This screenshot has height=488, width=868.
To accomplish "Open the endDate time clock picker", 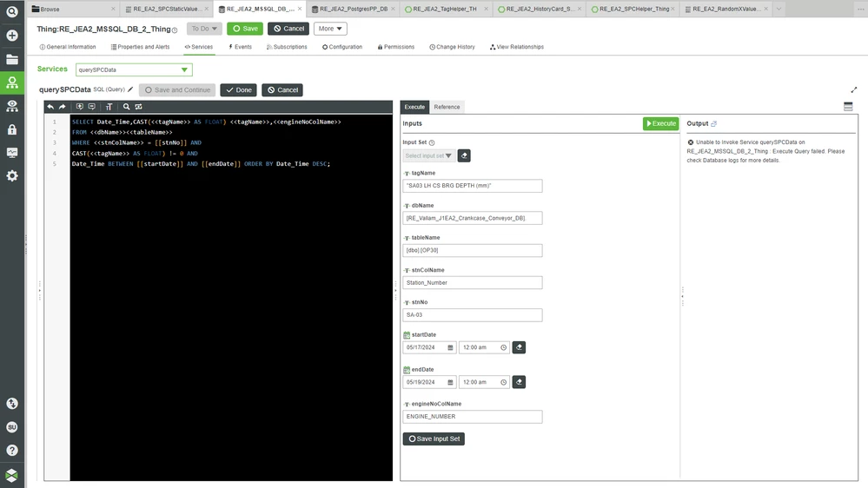I will pyautogui.click(x=503, y=382).
